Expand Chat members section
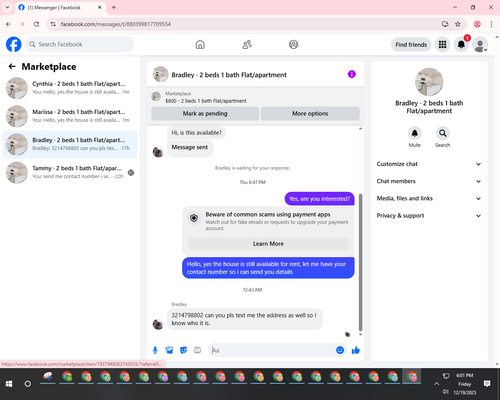 (429, 181)
